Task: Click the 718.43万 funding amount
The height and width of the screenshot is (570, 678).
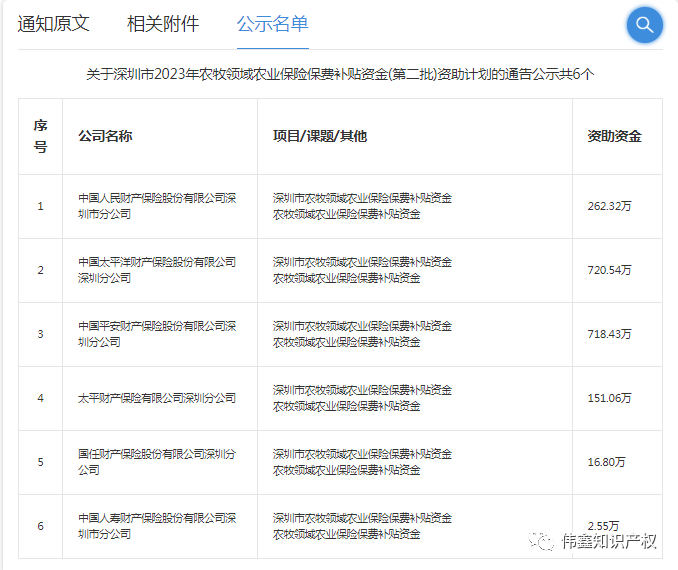Action: [x=609, y=334]
